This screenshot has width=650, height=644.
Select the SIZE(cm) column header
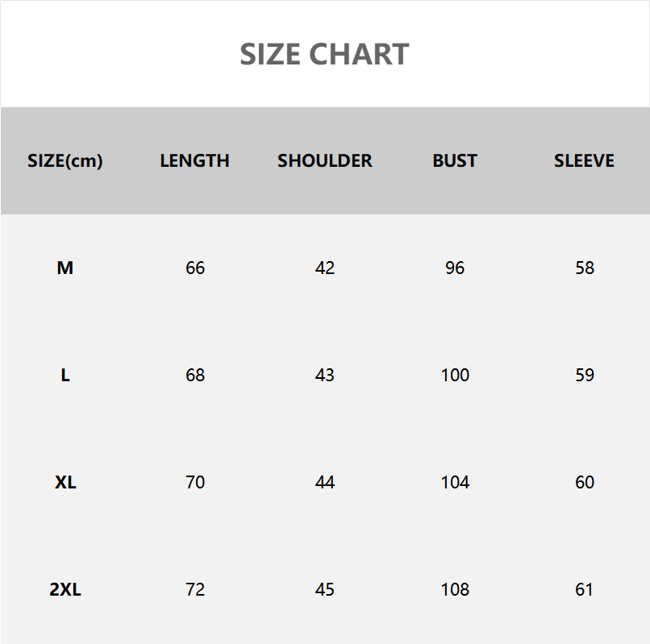pyautogui.click(x=65, y=160)
